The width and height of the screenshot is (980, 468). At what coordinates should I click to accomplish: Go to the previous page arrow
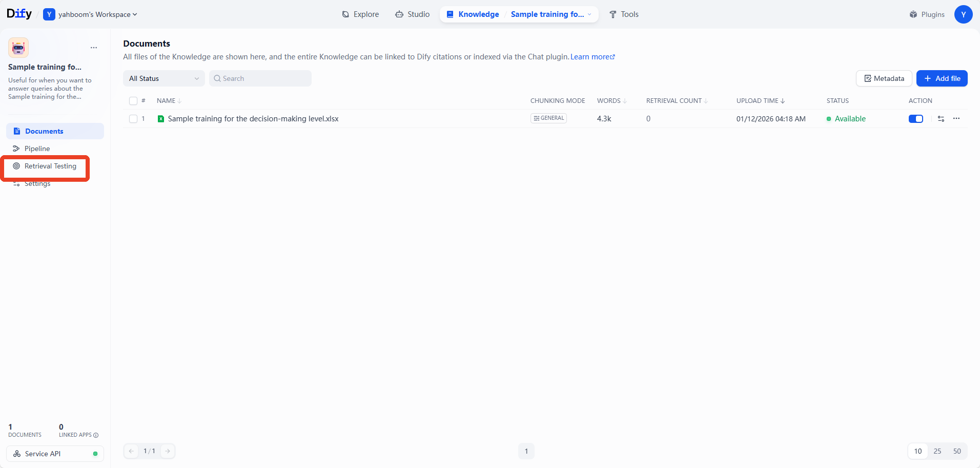pyautogui.click(x=131, y=451)
